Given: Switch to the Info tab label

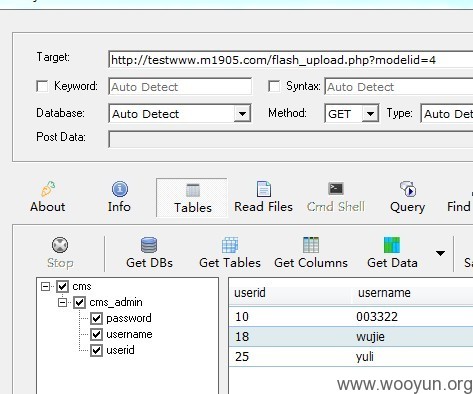Looking at the screenshot, I should click(119, 207).
